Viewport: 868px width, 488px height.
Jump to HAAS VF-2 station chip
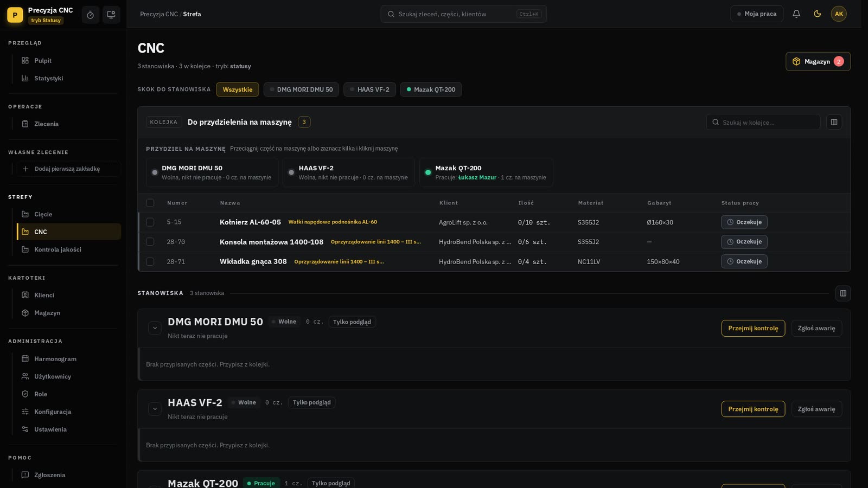[x=369, y=89]
